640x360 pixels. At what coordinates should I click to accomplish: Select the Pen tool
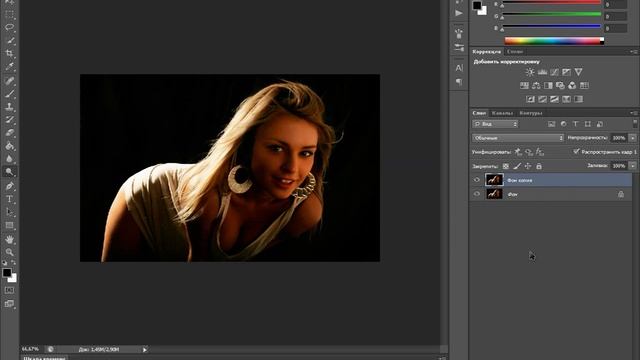point(9,187)
